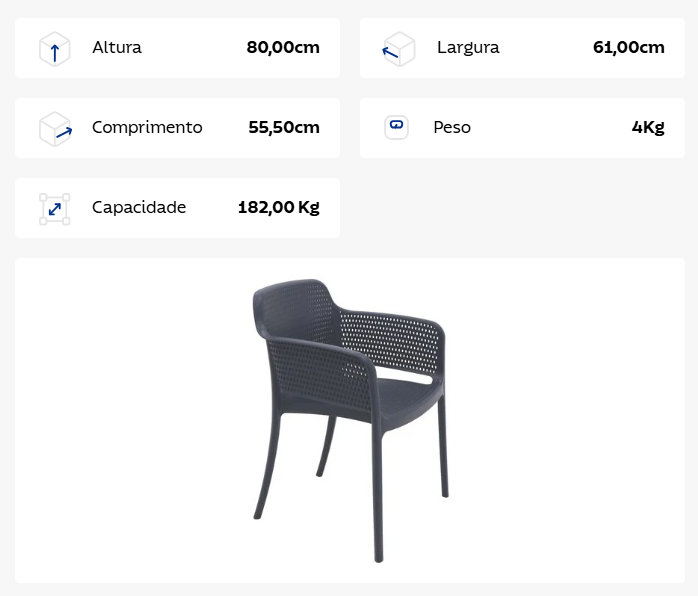Click the Capacidade expand arrows icon
Image resolution: width=698 pixels, height=596 pixels.
(x=55, y=209)
